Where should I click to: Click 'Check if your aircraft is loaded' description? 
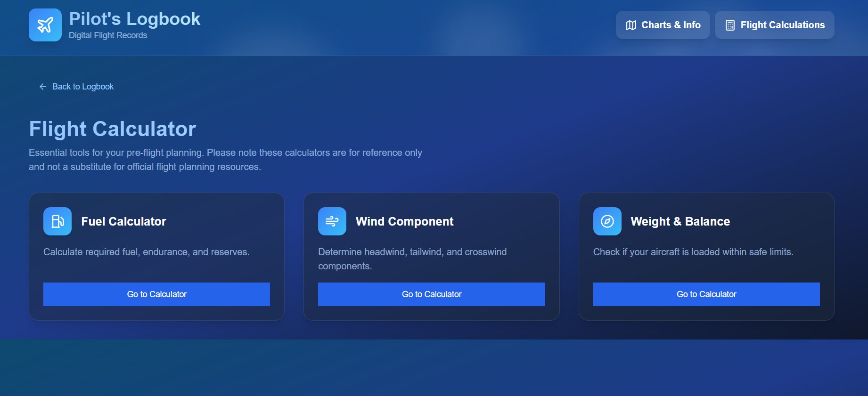(693, 252)
